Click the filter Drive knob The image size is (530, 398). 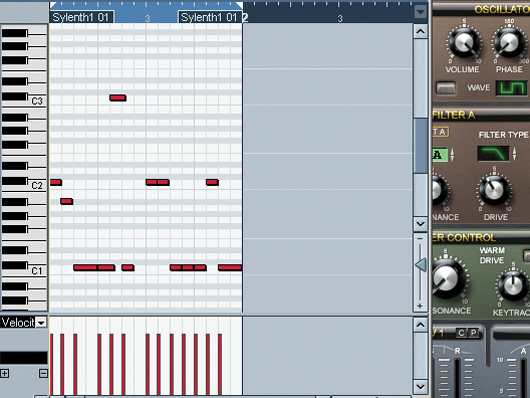tap(494, 191)
